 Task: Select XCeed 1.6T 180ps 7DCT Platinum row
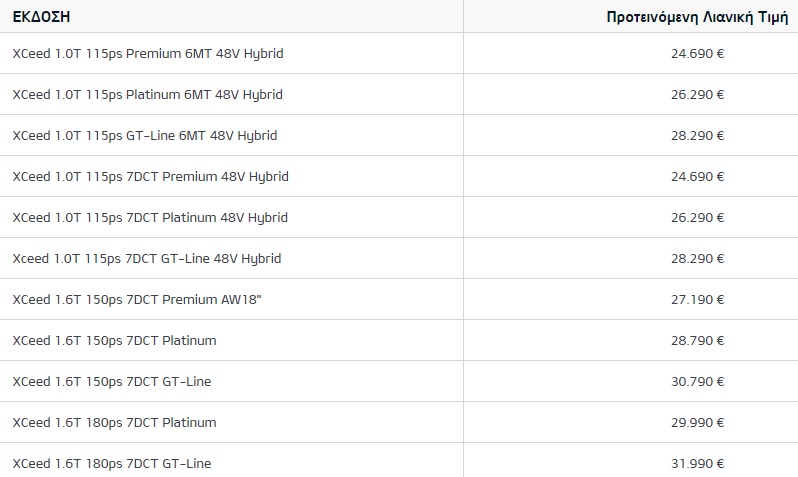114,422
